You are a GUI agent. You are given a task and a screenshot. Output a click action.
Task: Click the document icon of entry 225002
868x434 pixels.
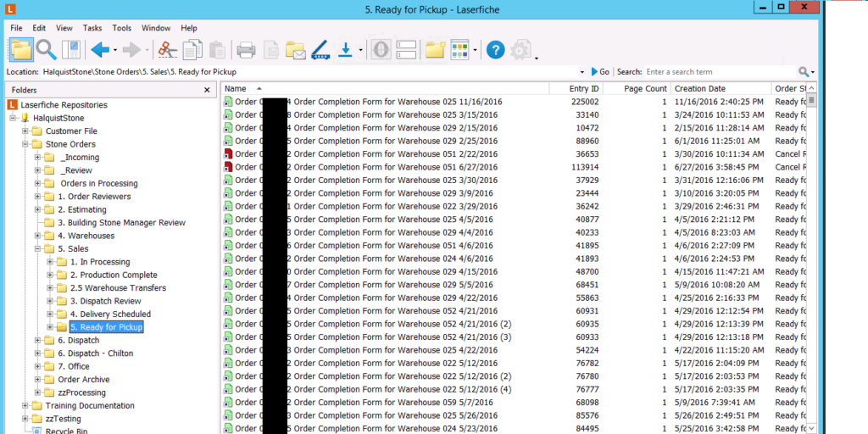(x=228, y=102)
